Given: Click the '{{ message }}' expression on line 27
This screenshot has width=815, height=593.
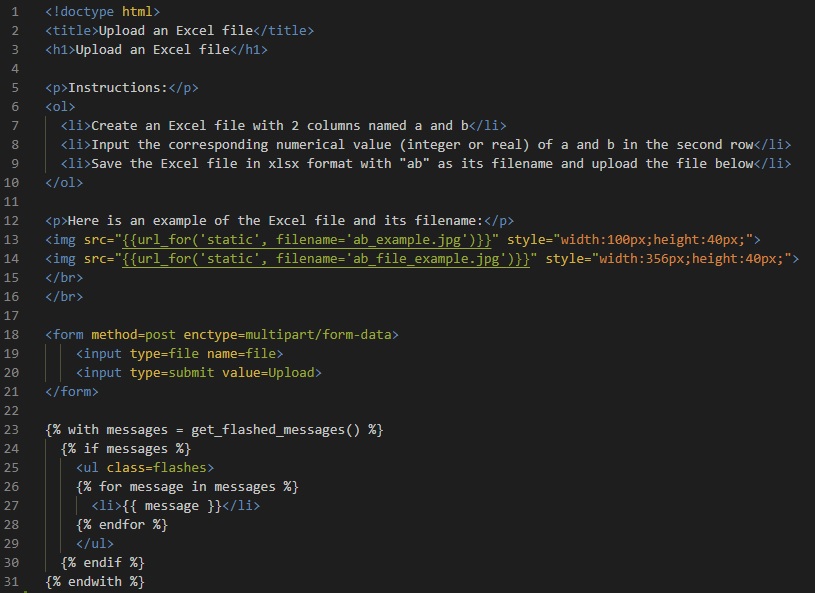Looking at the screenshot, I should coord(172,506).
